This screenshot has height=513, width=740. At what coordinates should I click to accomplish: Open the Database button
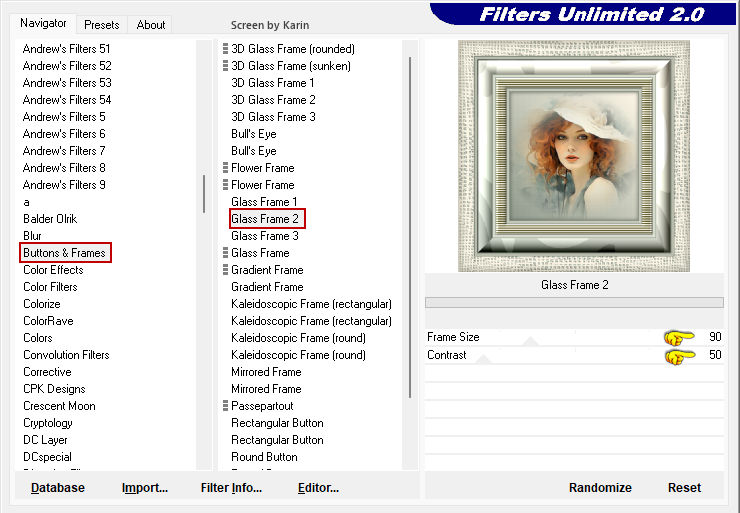tap(58, 488)
